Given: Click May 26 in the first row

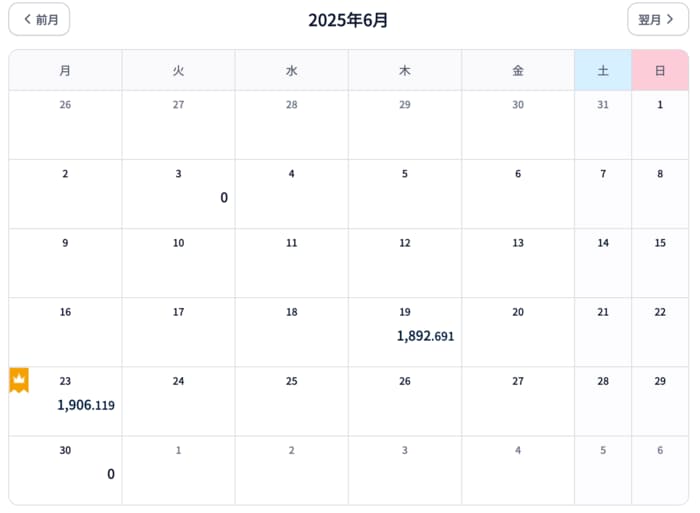Looking at the screenshot, I should tap(66, 124).
